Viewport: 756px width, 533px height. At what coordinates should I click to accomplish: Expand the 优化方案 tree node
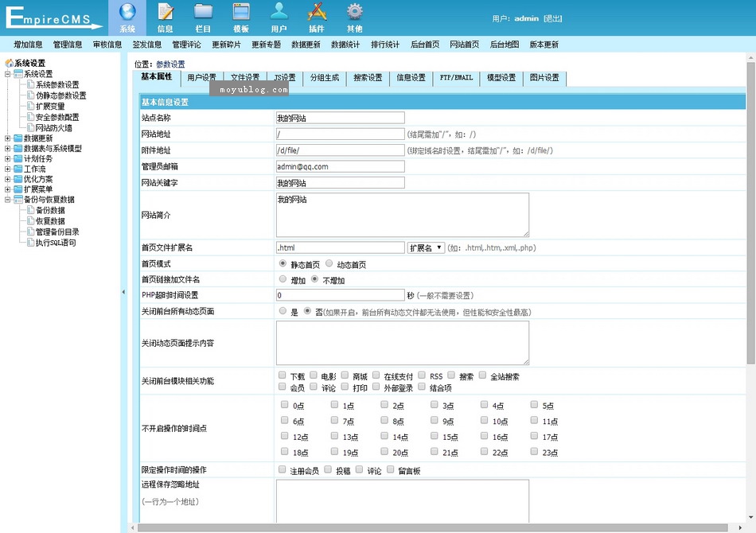8,179
